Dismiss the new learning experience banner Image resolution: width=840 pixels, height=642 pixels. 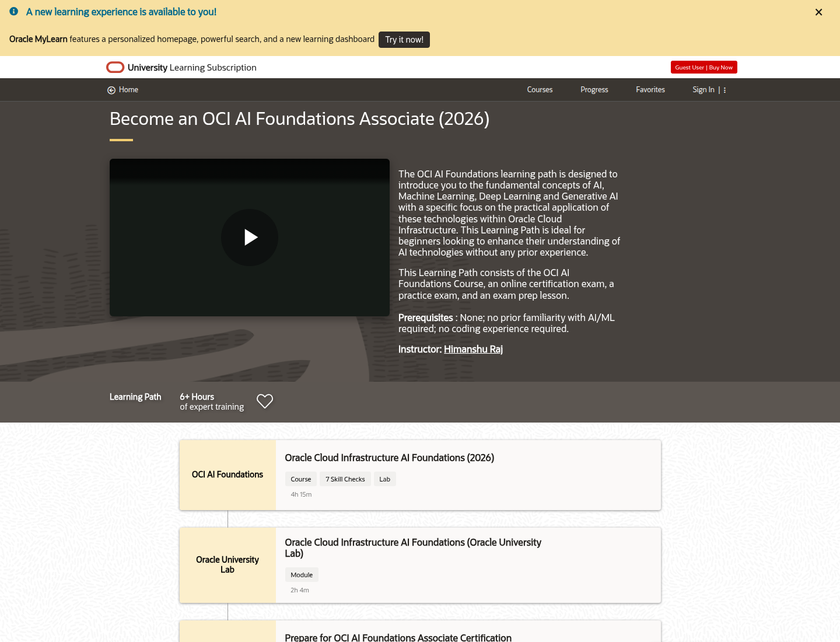coord(818,12)
